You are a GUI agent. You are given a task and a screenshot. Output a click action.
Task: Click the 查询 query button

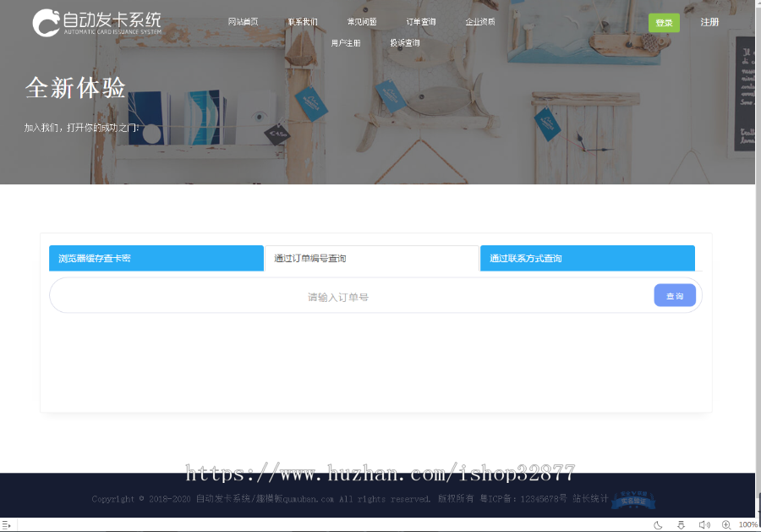[x=674, y=294]
